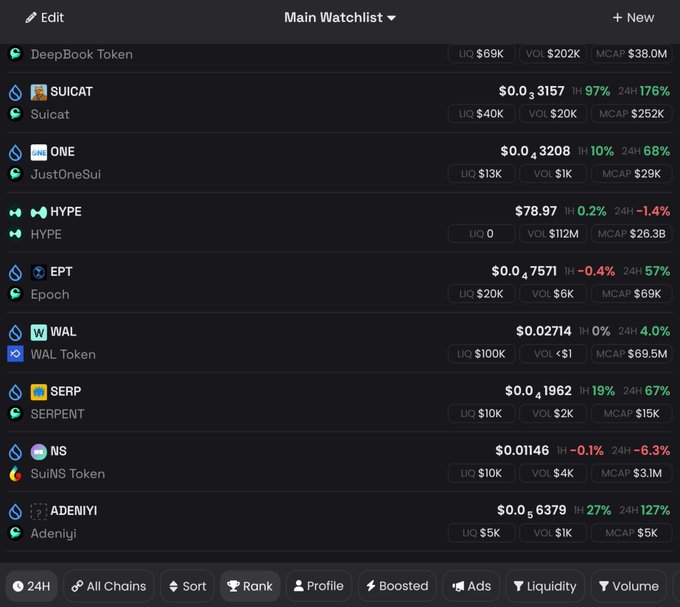Tap the Edit pencil button
The image size is (680, 607).
coord(44,18)
